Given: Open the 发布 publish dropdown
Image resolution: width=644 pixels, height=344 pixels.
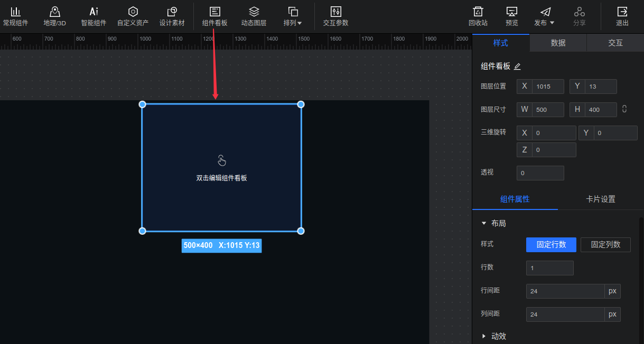Looking at the screenshot, I should [x=545, y=16].
